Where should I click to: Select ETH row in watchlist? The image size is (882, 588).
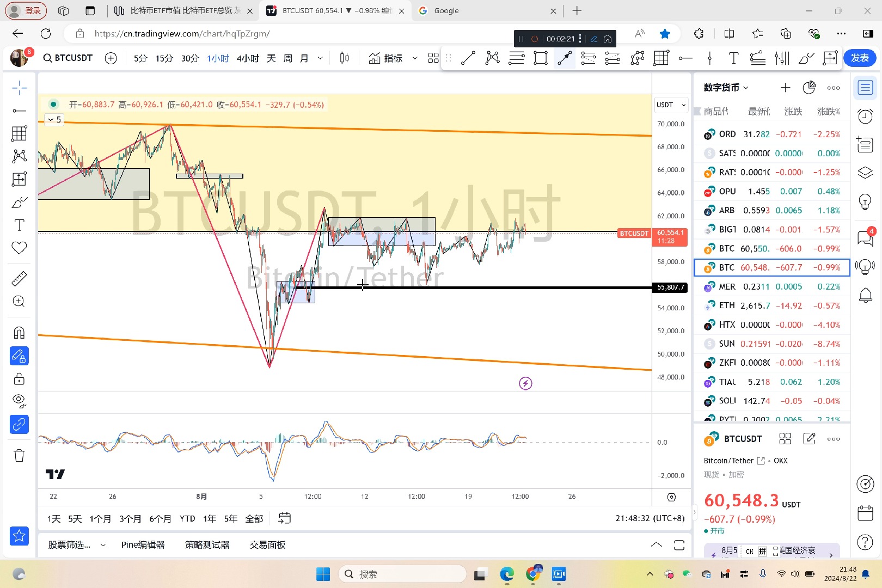coord(771,305)
